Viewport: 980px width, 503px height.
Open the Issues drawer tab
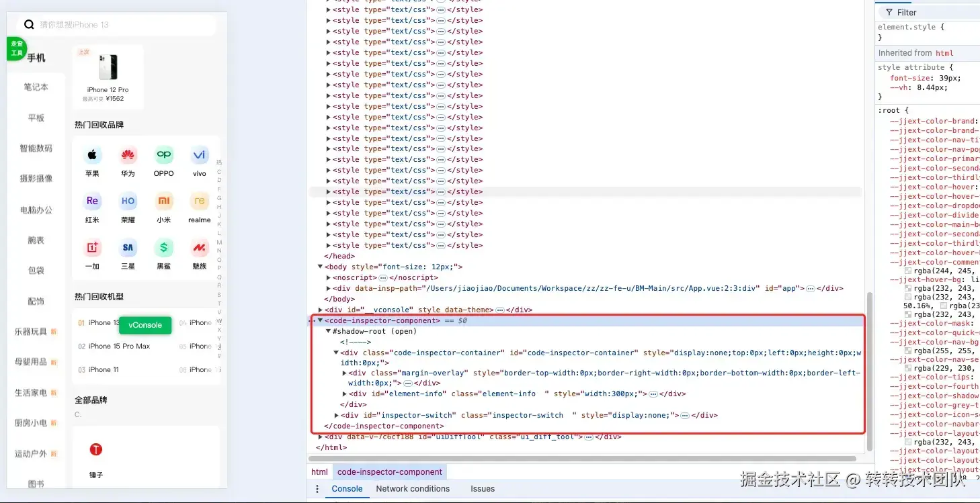click(x=483, y=489)
